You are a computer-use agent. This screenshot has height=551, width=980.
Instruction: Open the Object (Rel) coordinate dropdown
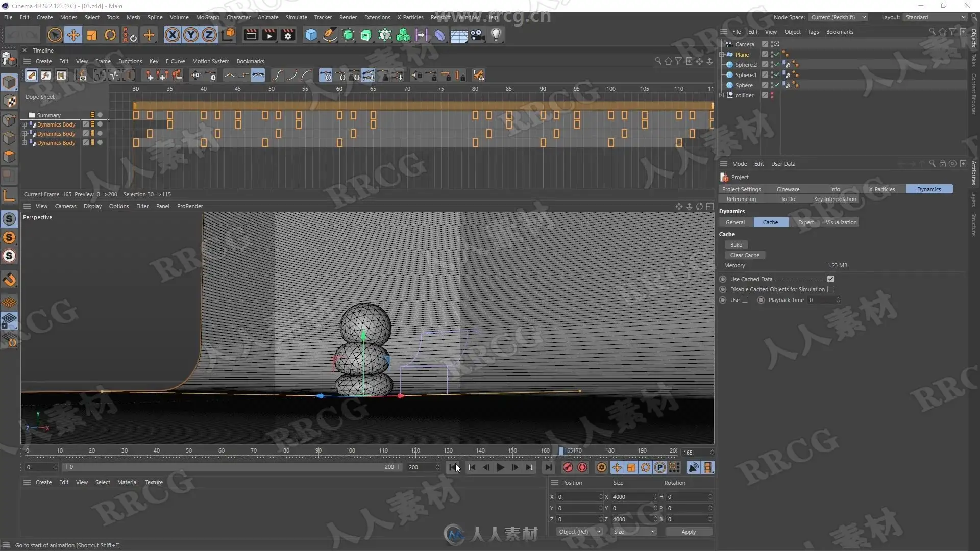coord(579,532)
